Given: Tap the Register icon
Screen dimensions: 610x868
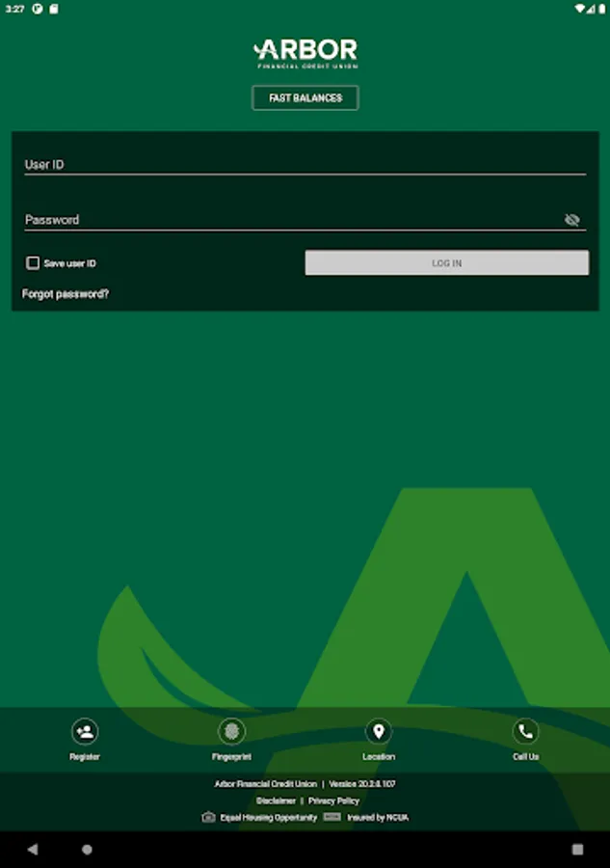Looking at the screenshot, I should [x=85, y=731].
